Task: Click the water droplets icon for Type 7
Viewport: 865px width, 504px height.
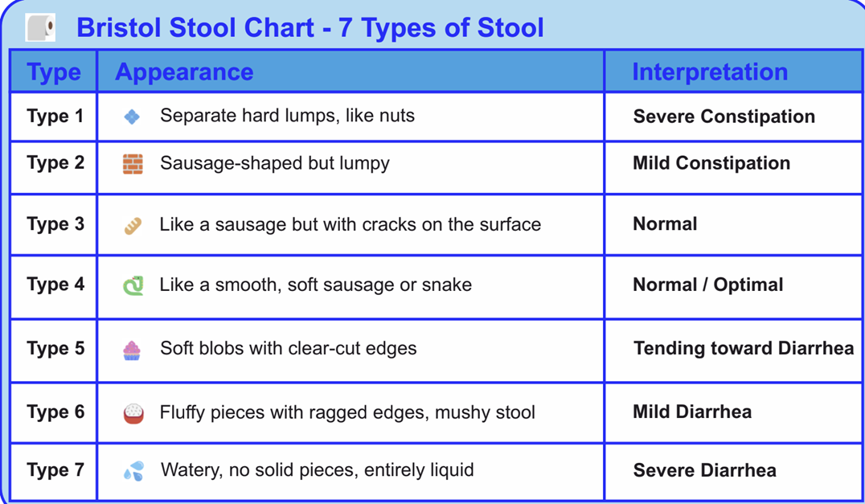Action: (133, 471)
